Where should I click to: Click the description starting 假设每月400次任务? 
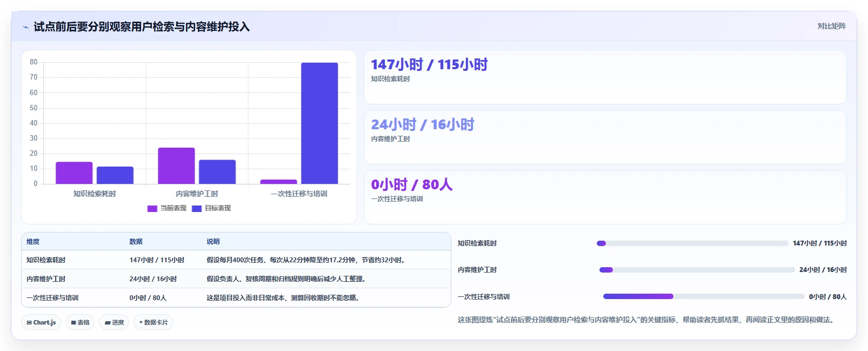click(x=307, y=260)
